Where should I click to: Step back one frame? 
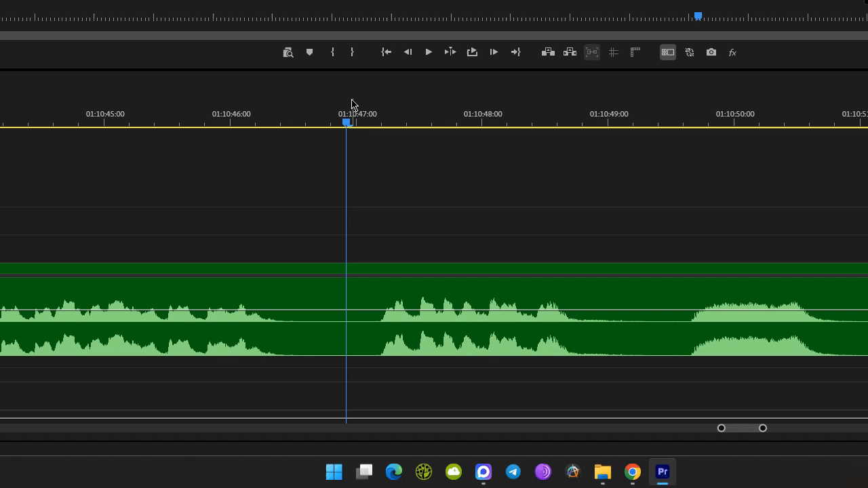[408, 52]
